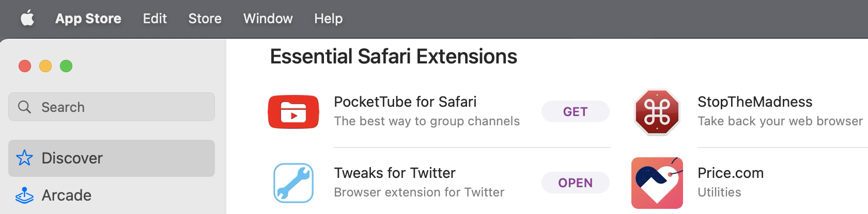Click the Discover star icon in sidebar
This screenshot has height=214, width=868.
pos(25,158)
